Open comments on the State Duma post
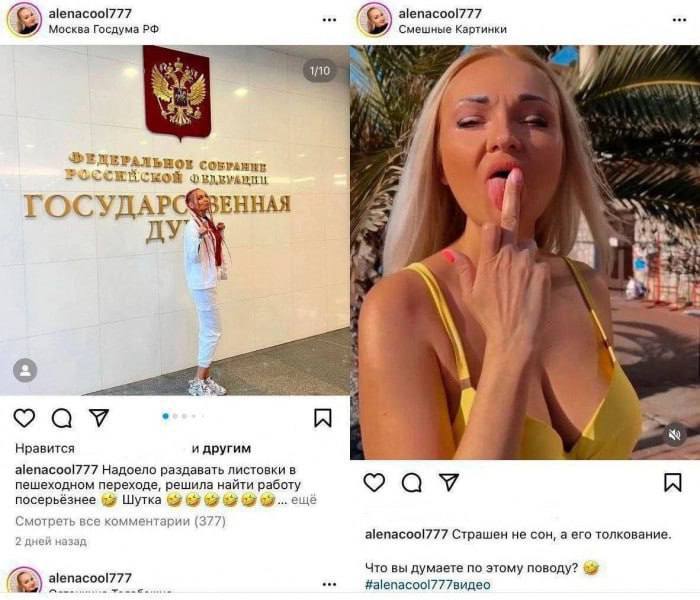This screenshot has width=700, height=600. click(62, 418)
